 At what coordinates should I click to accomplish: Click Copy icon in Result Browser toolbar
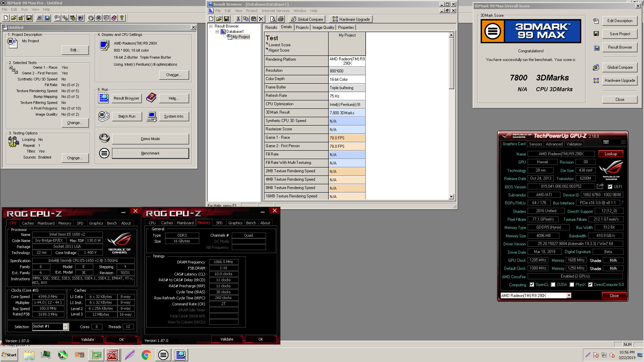[246, 19]
